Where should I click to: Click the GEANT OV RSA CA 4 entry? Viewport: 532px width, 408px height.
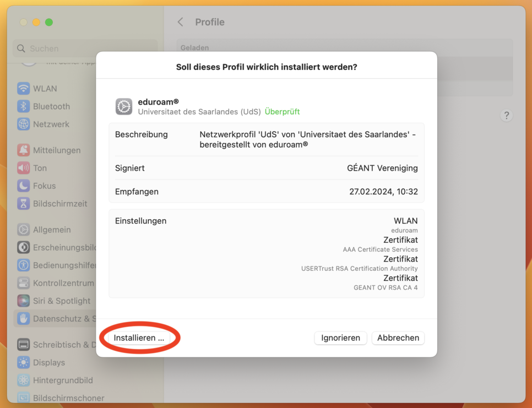386,287
